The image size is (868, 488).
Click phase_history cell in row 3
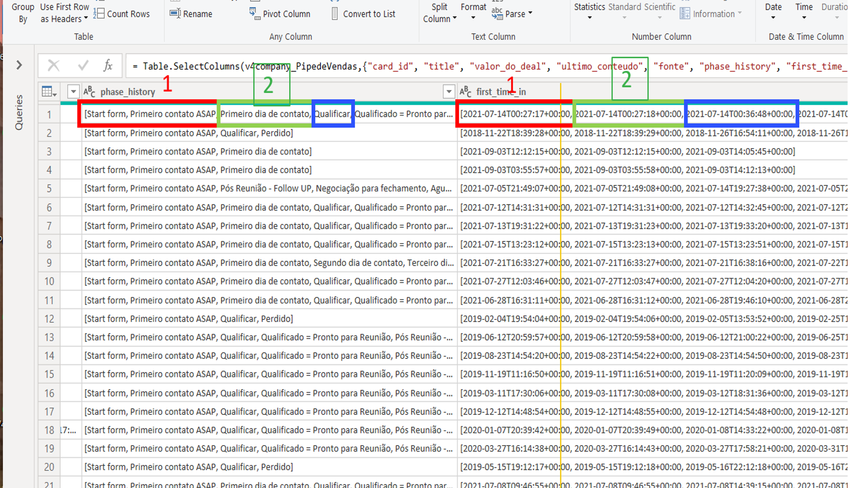click(269, 151)
